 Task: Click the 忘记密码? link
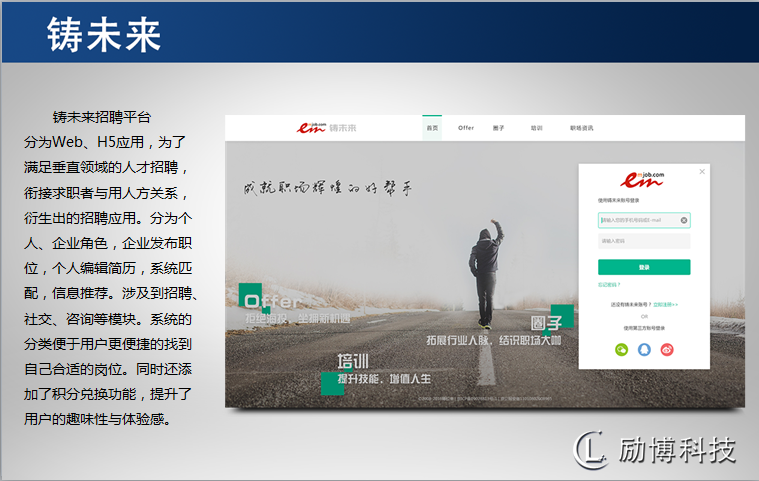[x=609, y=285]
